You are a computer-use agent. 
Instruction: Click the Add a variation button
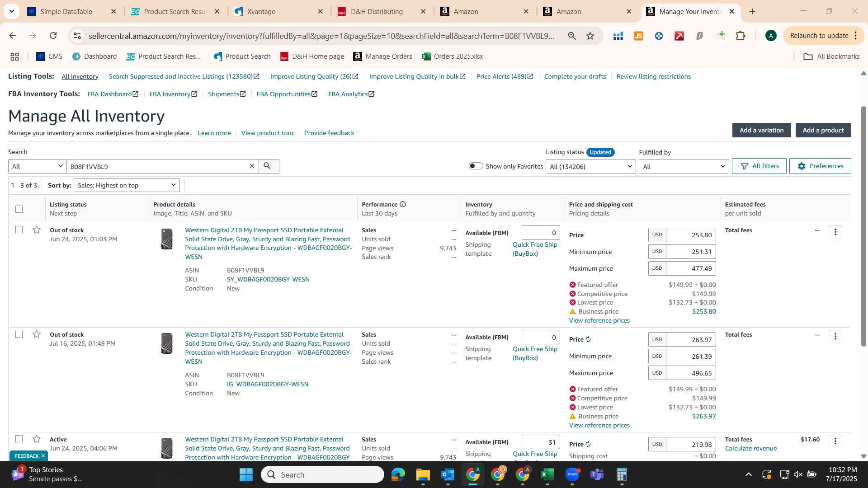pos(761,130)
